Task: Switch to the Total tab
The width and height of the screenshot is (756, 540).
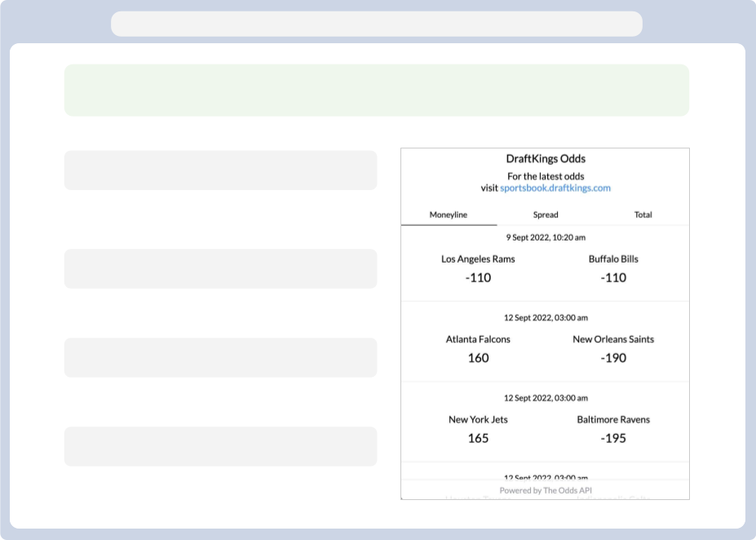Action: (643, 215)
